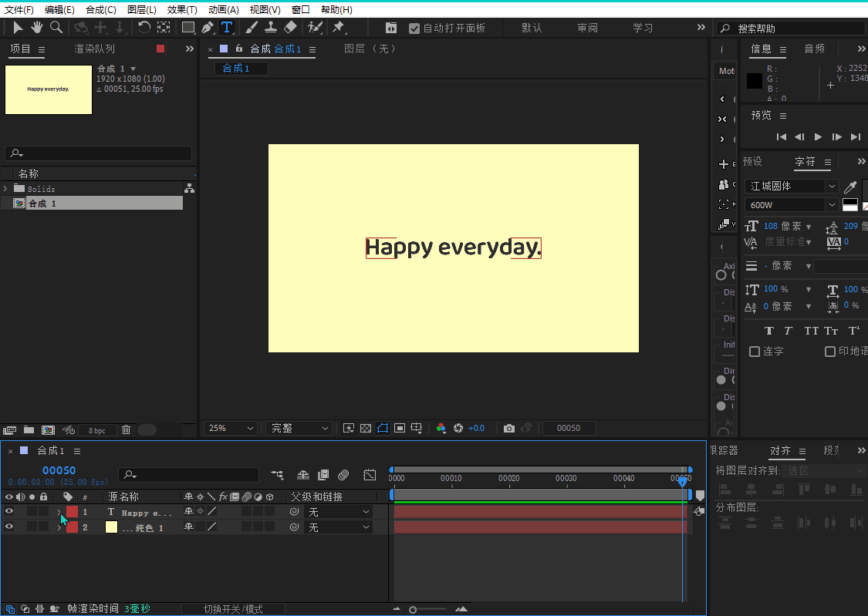The height and width of the screenshot is (616, 868).
Task: Open the 25% magnification dropdown
Action: pos(231,429)
